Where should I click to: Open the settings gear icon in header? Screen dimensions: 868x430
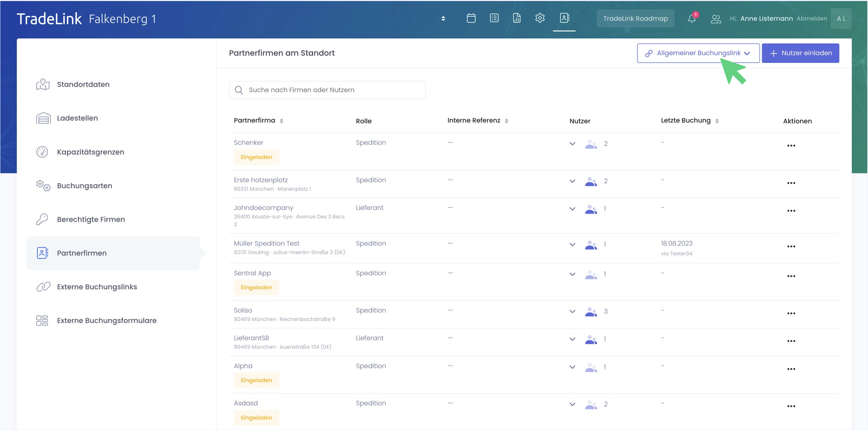[x=540, y=18]
